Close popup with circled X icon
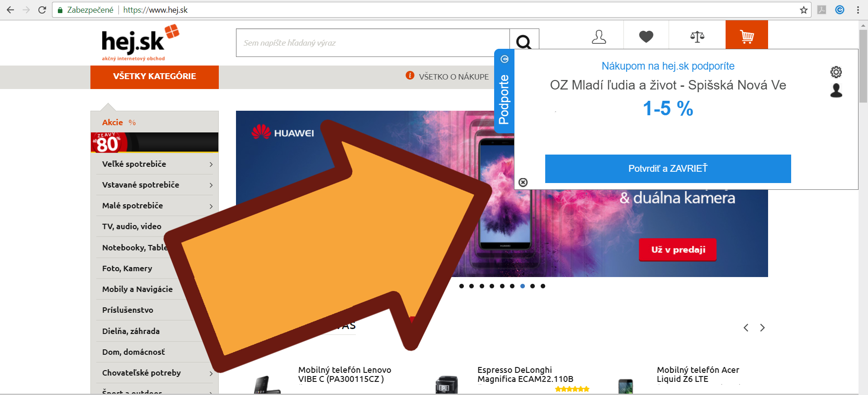This screenshot has height=395, width=868. (x=523, y=182)
